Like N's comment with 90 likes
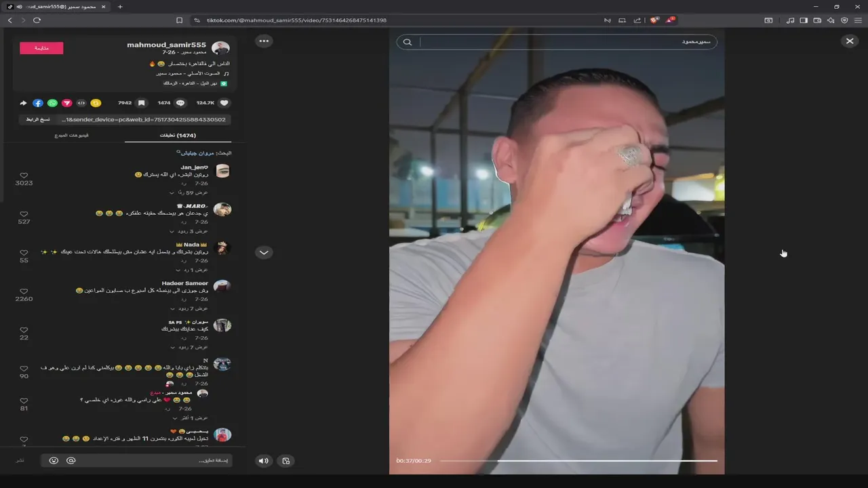The width and height of the screenshot is (868, 488). (x=24, y=369)
